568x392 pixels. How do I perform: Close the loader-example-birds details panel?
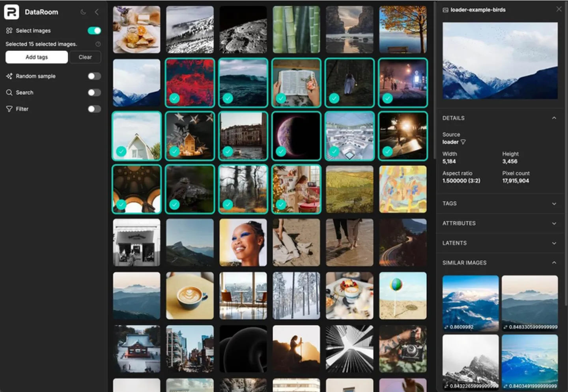coord(559,9)
